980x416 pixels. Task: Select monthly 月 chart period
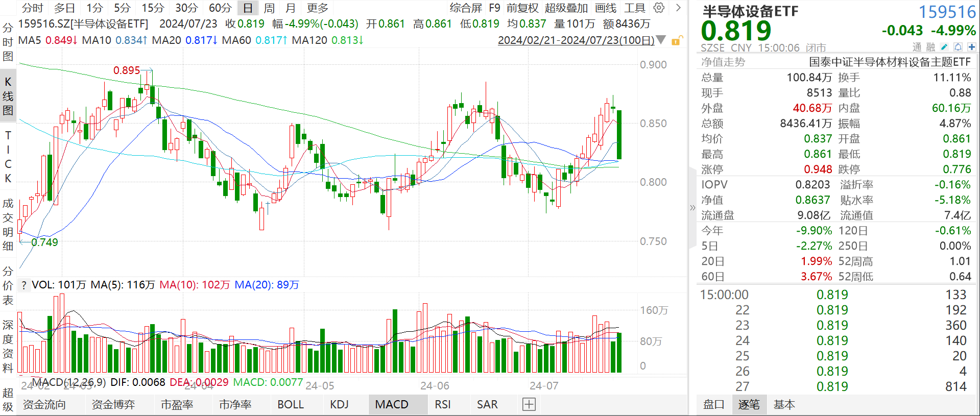(291, 8)
